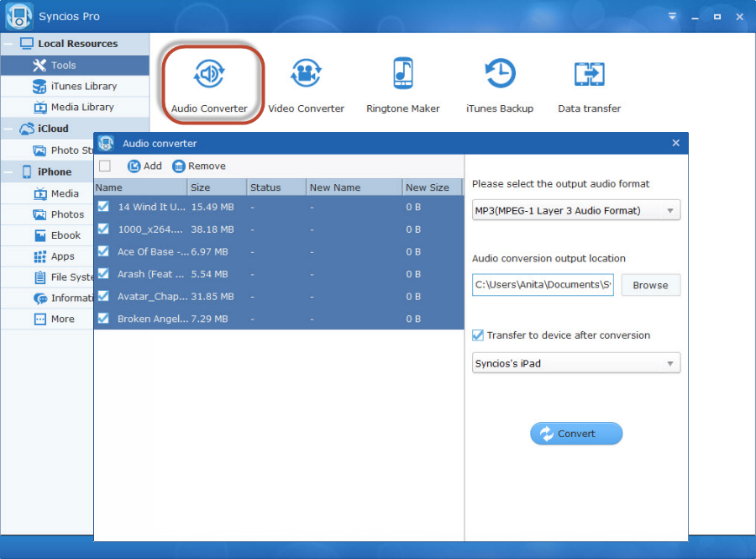
Task: Collapse the Local Resources section
Action: [x=8, y=44]
